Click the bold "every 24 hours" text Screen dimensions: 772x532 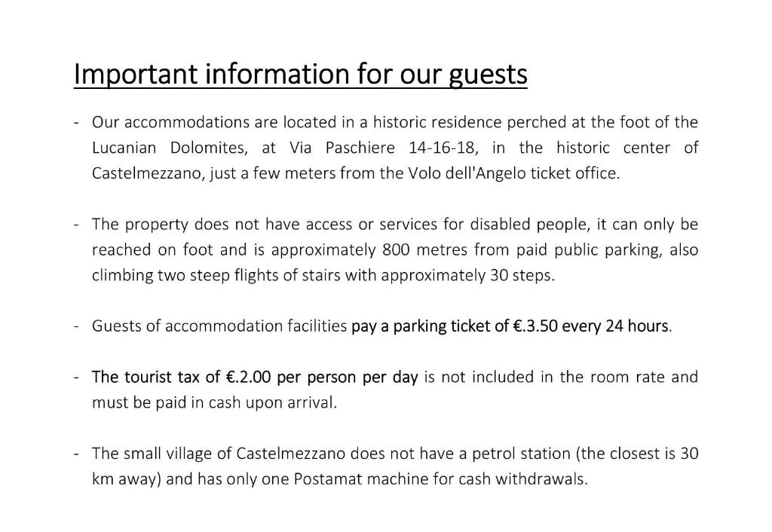click(616, 326)
